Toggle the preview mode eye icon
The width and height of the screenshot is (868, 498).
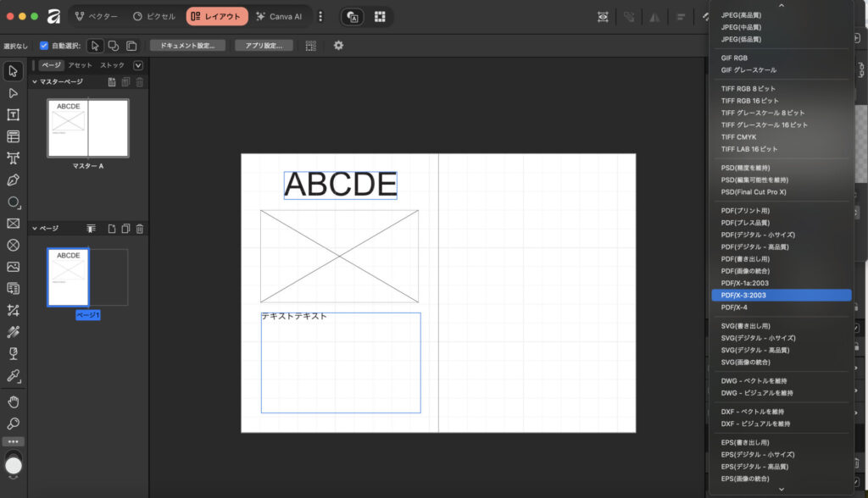click(603, 17)
